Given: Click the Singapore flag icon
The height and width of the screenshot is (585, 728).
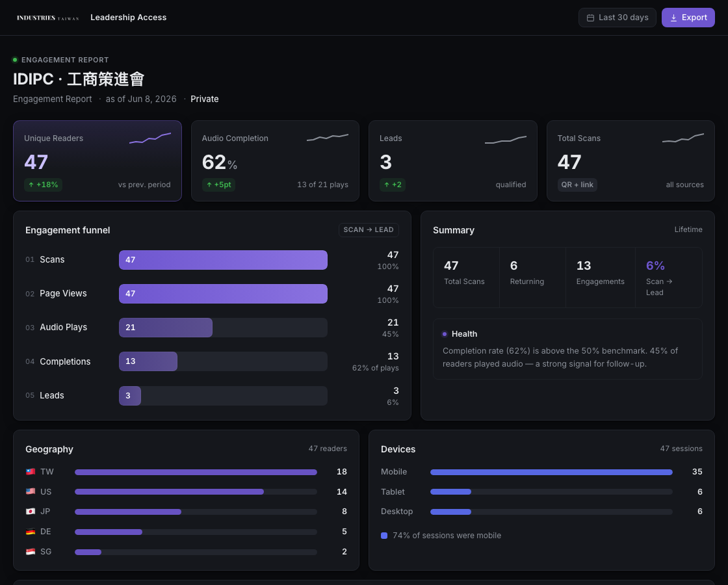Looking at the screenshot, I should [31, 552].
